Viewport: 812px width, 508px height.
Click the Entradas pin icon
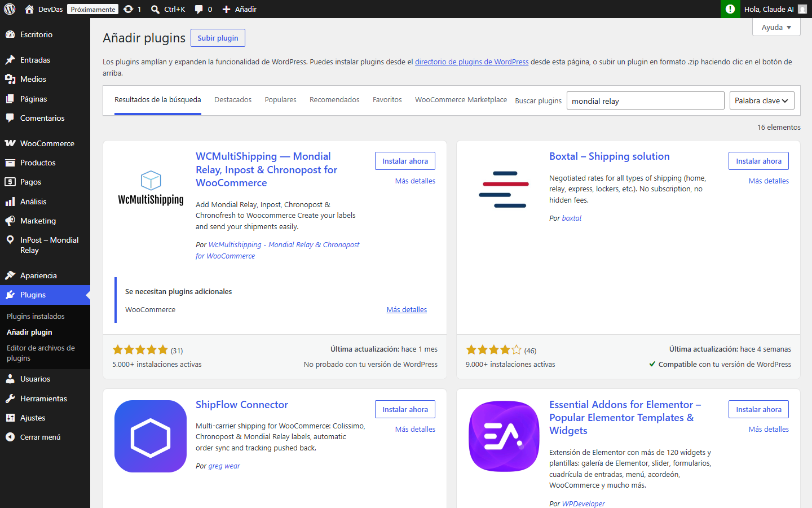[10, 60]
